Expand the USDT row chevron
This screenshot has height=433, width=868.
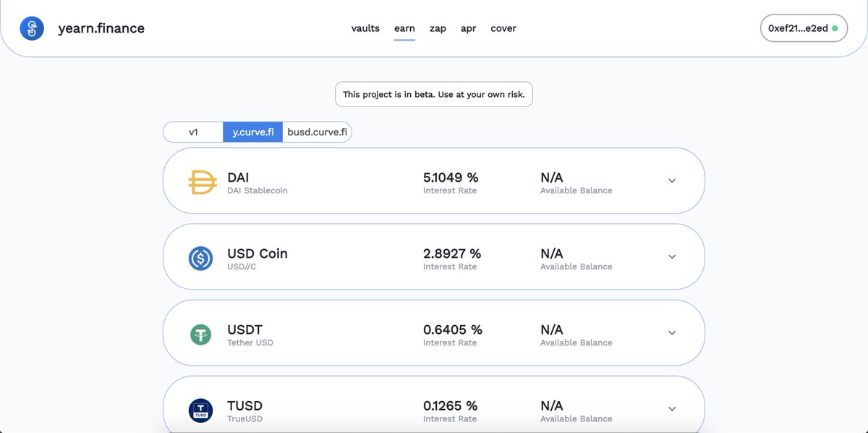click(672, 333)
